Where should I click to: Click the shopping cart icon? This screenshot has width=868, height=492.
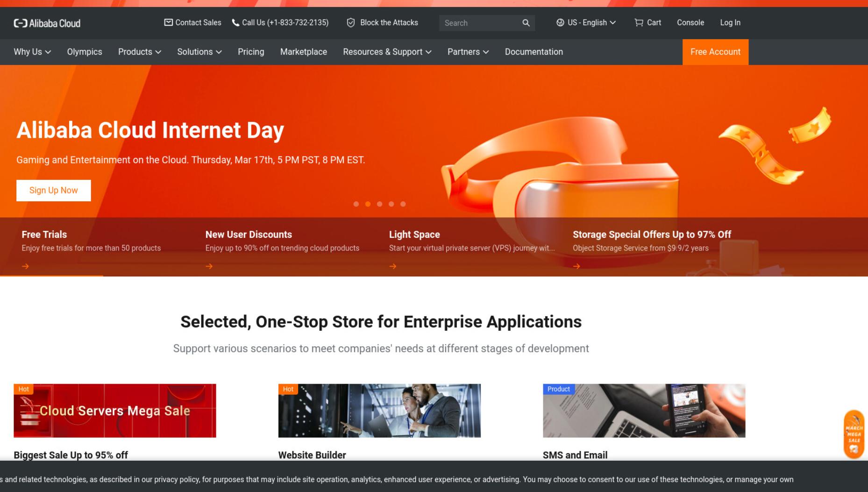[639, 22]
